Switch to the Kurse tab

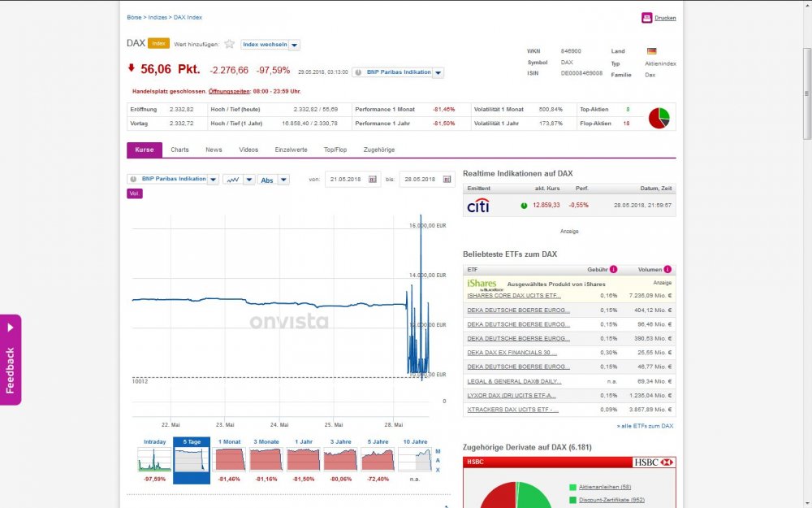[x=145, y=150]
